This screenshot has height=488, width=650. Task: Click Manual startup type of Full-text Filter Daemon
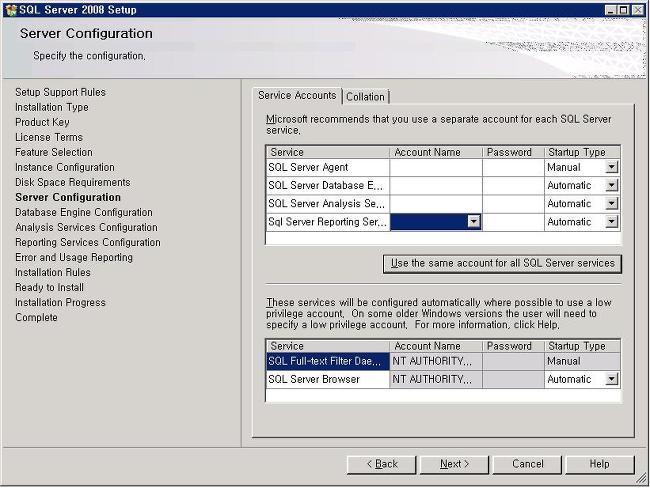(582, 361)
